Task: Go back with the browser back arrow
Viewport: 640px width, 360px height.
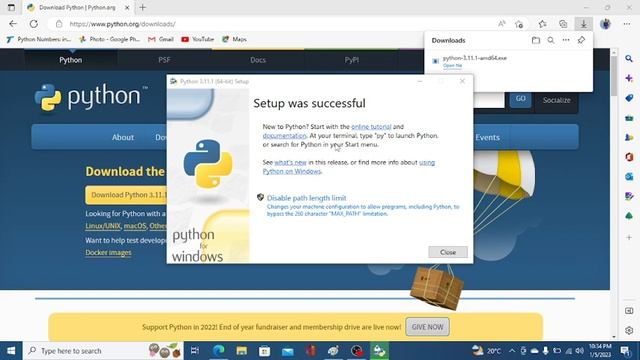Action: 13,24
